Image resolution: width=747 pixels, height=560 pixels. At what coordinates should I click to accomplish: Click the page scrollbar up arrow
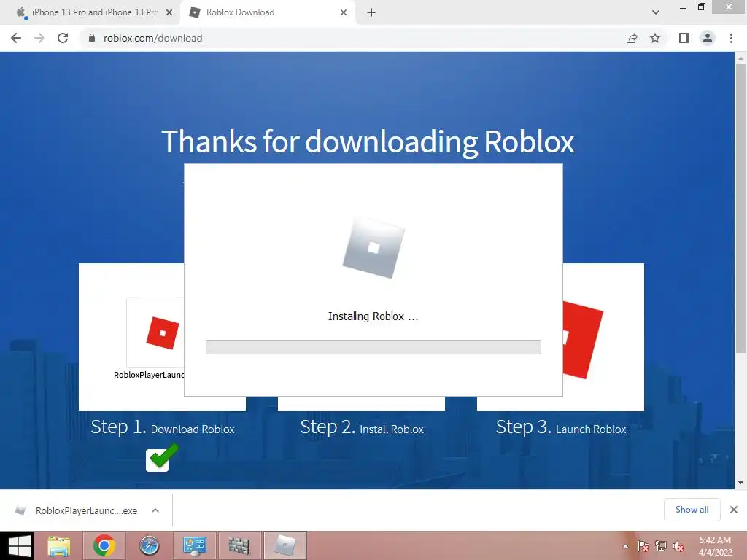pos(740,58)
